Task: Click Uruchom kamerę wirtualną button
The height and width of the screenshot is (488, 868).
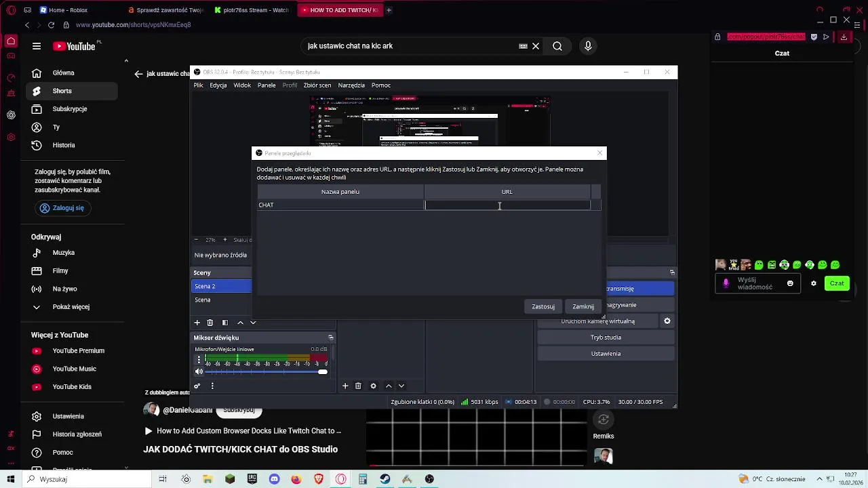Action: (x=598, y=321)
